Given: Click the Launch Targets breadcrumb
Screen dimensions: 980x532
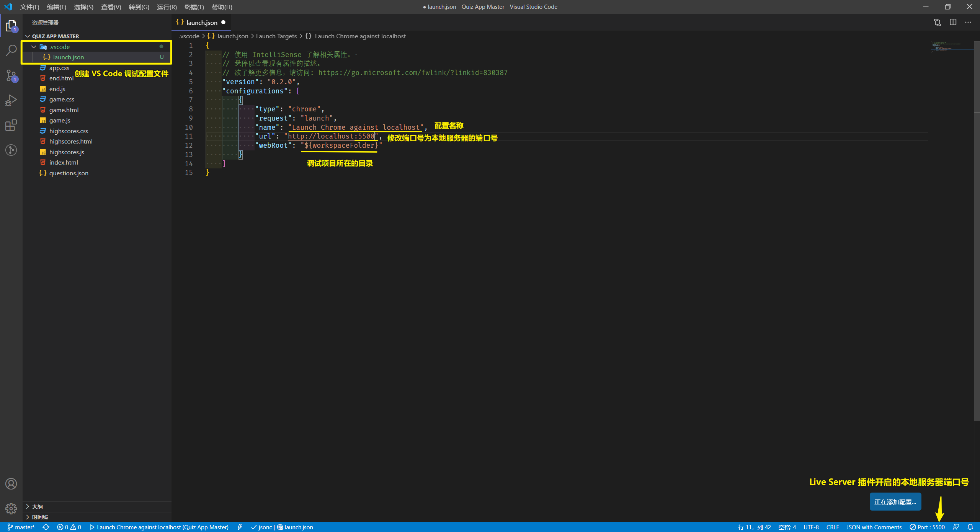Looking at the screenshot, I should tap(276, 36).
